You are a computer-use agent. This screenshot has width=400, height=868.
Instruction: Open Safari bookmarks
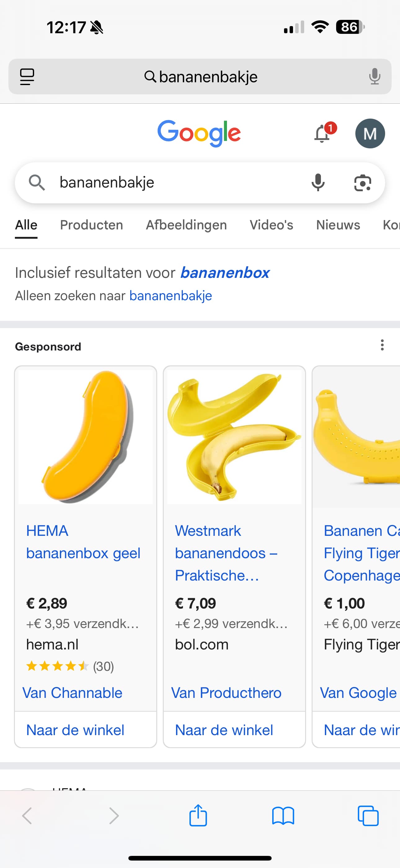(283, 816)
